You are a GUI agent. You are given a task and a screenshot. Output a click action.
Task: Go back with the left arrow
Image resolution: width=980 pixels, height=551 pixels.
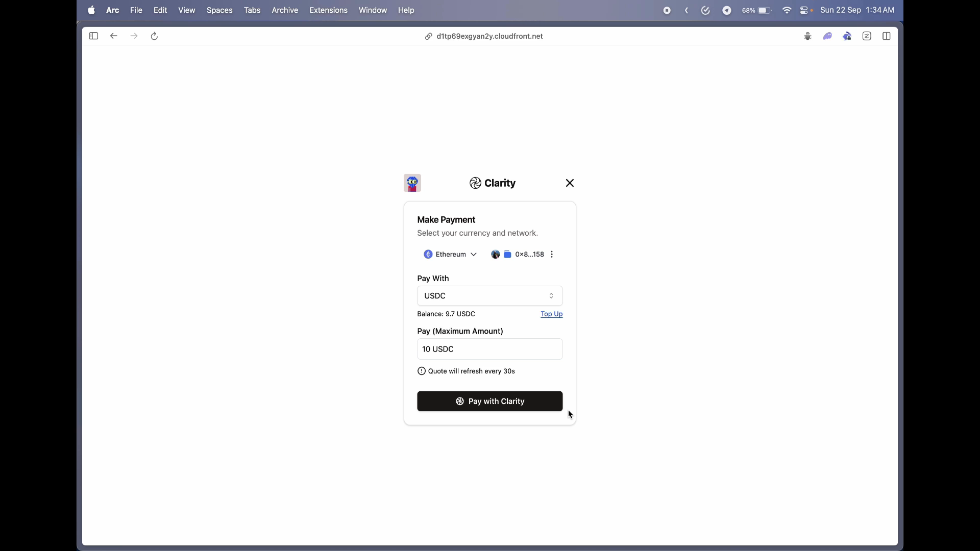[x=114, y=36]
